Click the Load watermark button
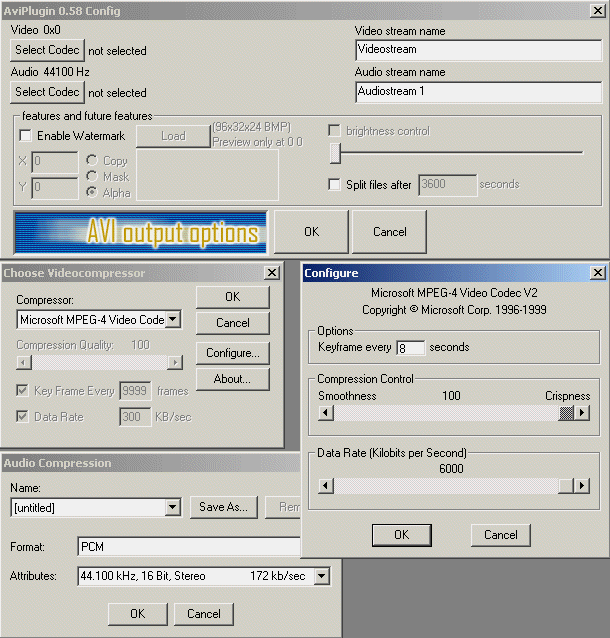The width and height of the screenshot is (610, 638). [173, 136]
